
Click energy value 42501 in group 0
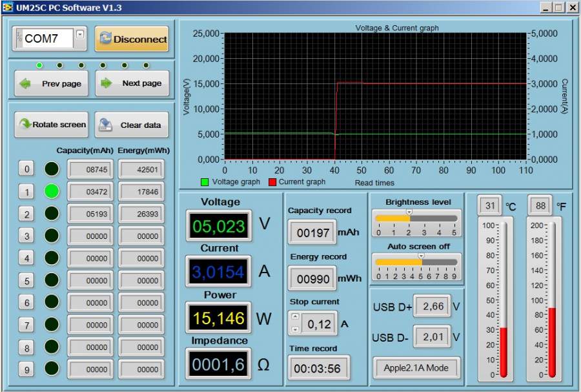pos(141,169)
